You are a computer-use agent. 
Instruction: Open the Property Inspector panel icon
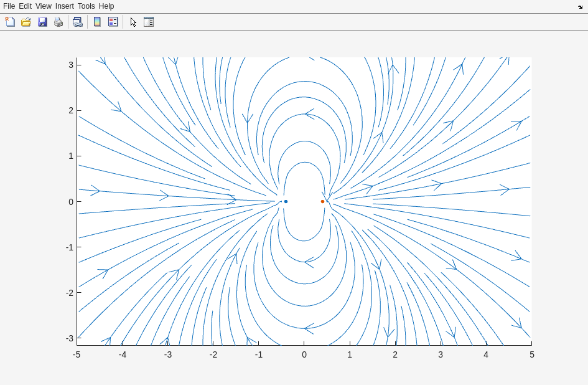click(x=149, y=22)
